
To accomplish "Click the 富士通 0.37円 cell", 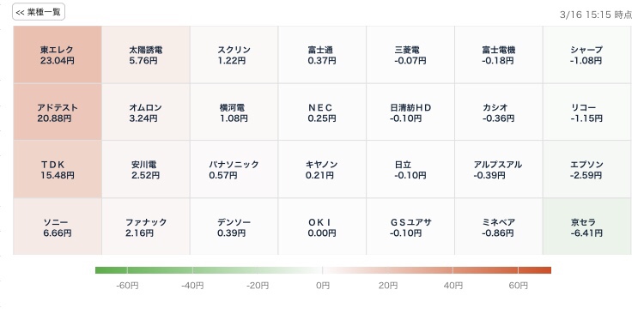I will click(322, 55).
